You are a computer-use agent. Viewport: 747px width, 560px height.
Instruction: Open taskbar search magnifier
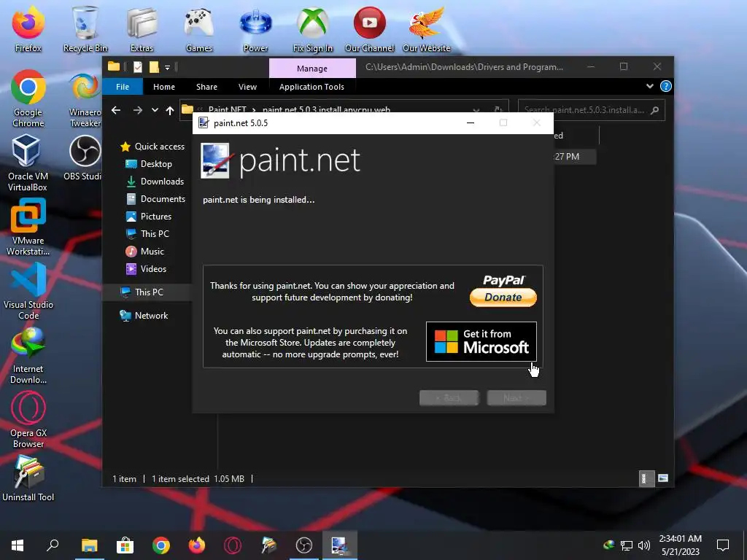click(x=53, y=545)
